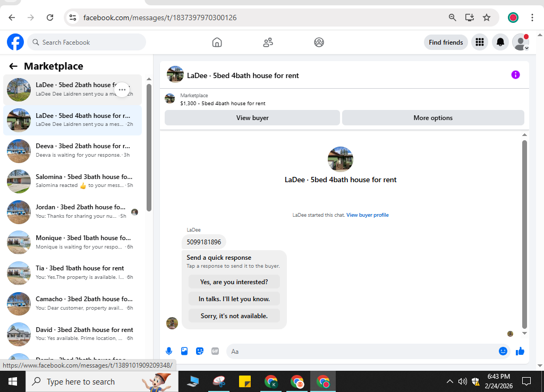Click the three-dot options on LaDee 5bed 2bath chat

[122, 89]
